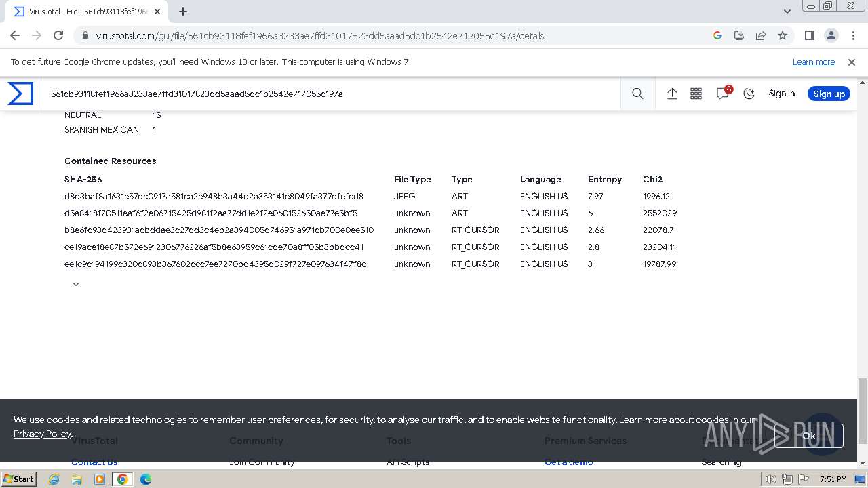Image resolution: width=868 pixels, height=488 pixels.
Task: Open the Windows Start menu
Action: [x=19, y=479]
